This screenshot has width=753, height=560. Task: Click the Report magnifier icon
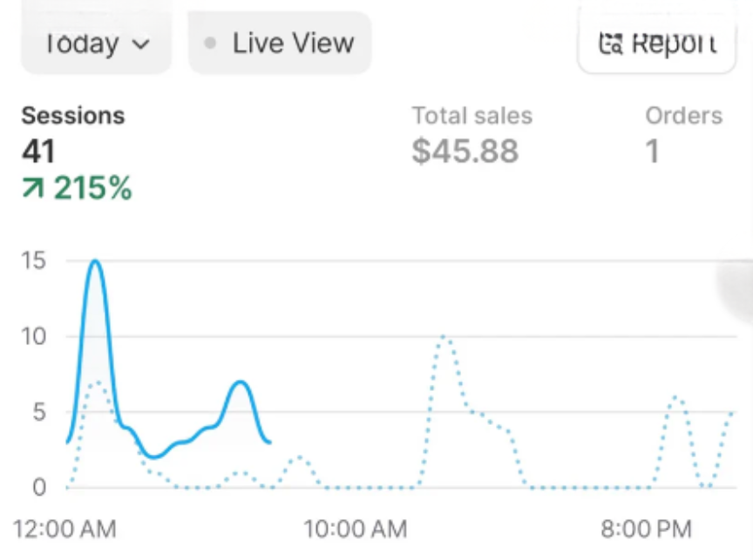click(x=610, y=43)
